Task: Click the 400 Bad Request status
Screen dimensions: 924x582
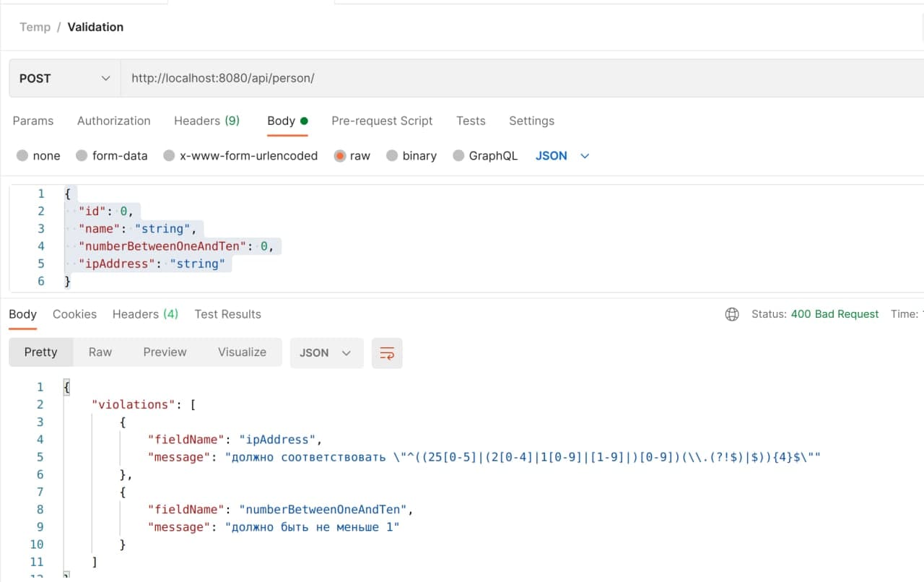Action: (834, 314)
